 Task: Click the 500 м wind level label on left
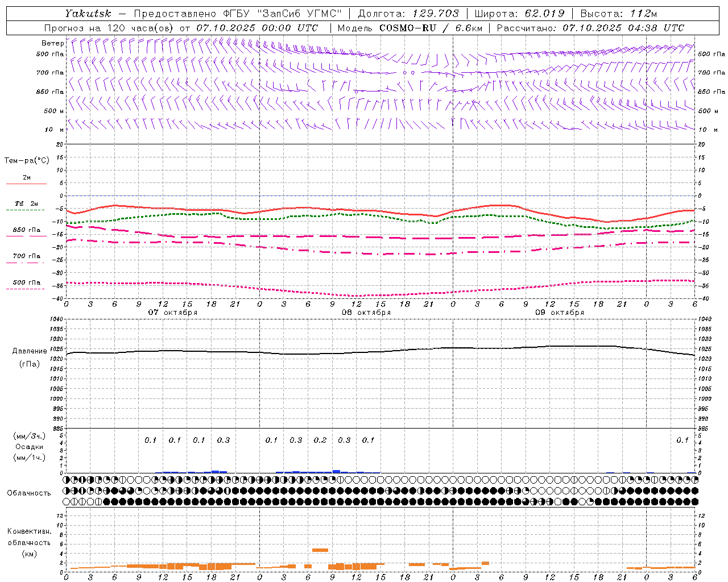pyautogui.click(x=54, y=111)
